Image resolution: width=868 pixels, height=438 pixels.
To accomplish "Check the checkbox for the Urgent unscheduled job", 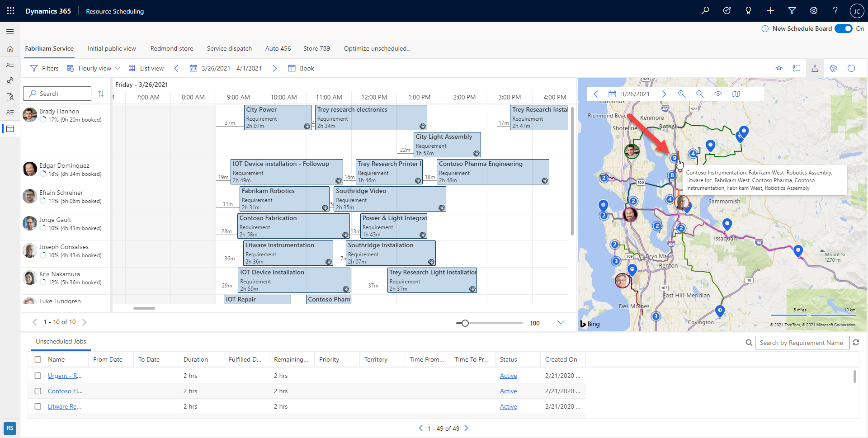I will point(38,376).
